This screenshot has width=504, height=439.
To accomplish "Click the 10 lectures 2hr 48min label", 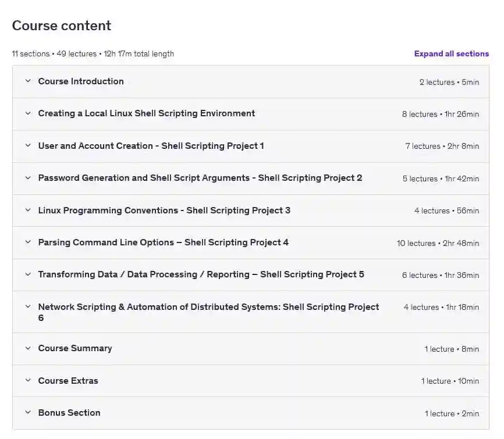I will [x=438, y=243].
